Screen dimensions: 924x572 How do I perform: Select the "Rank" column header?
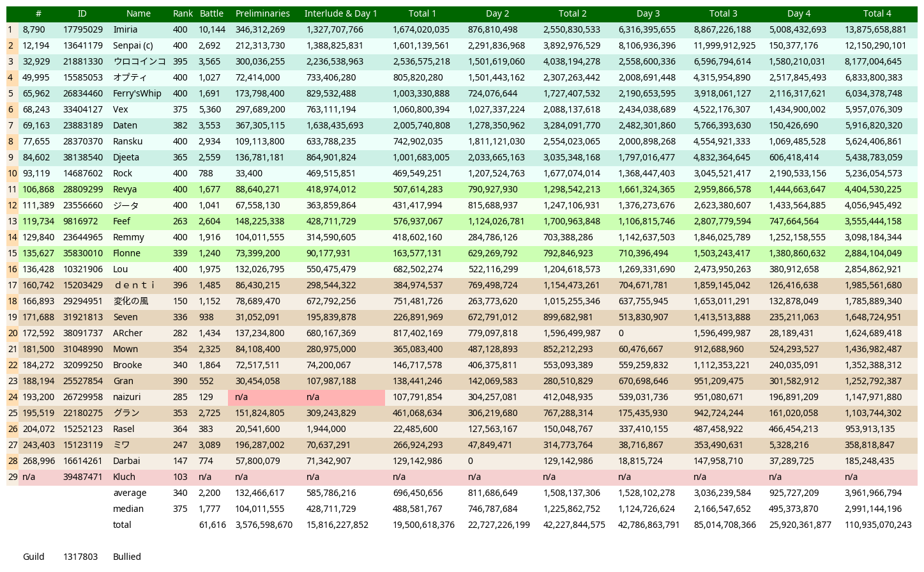coord(183,13)
